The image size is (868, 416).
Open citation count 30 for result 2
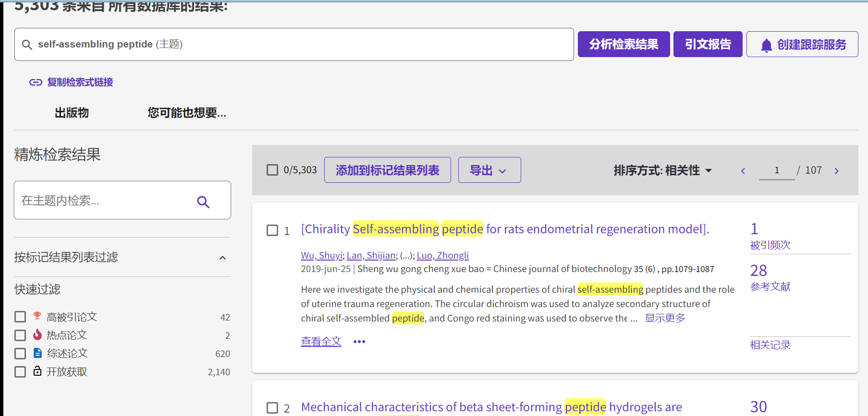pyautogui.click(x=758, y=407)
